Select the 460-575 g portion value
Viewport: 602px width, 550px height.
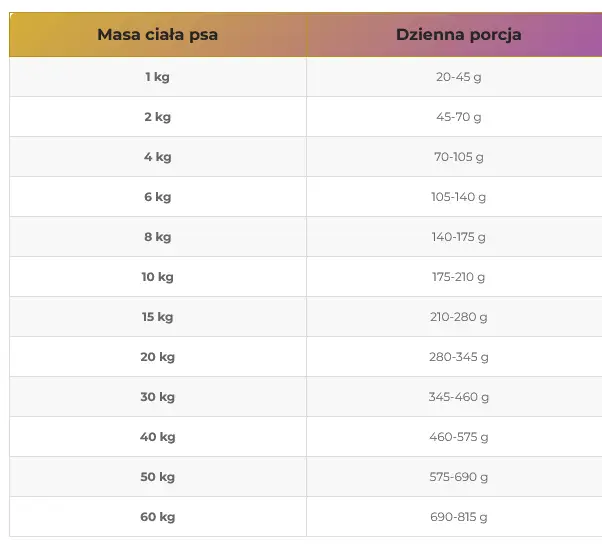458,437
